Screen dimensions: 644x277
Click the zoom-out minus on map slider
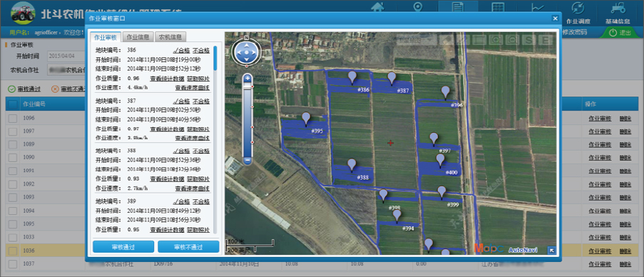247,160
